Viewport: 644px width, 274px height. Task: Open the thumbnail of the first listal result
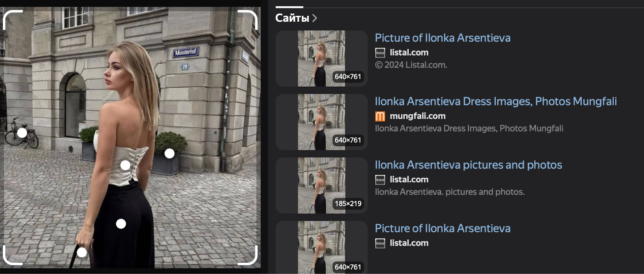pos(321,58)
